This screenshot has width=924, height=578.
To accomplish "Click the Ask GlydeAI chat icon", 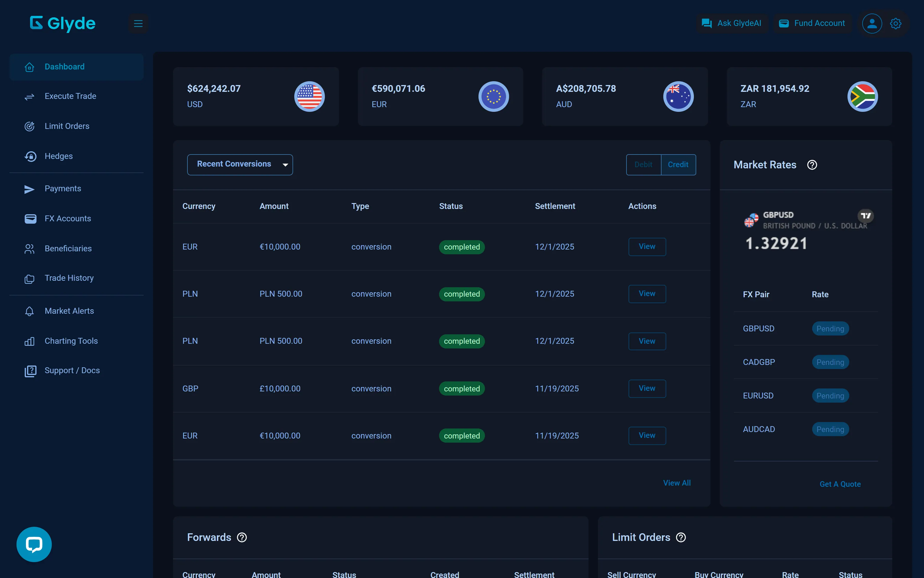I will [x=707, y=23].
